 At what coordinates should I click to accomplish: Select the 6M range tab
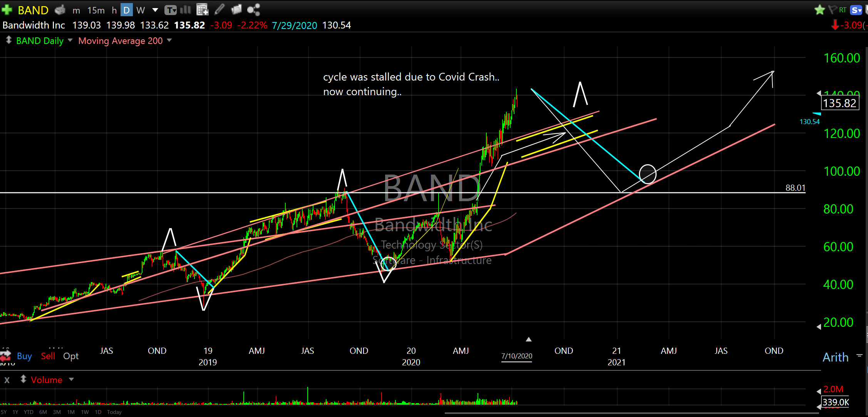pos(43,412)
